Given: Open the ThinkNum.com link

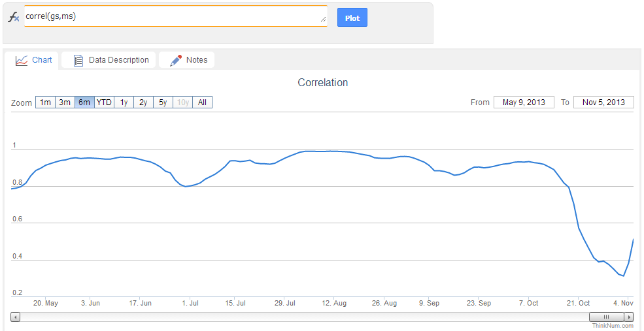Looking at the screenshot, I should click(x=613, y=325).
